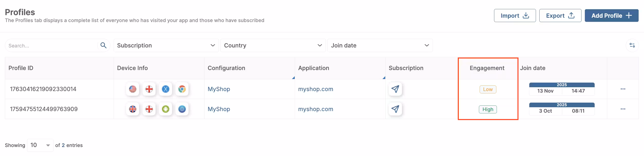Click the UK flag icon in second row
The image size is (644, 156).
132,109
